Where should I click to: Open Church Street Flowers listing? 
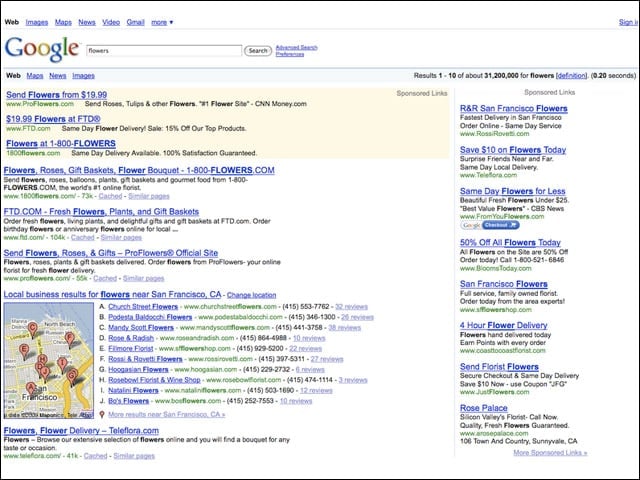click(x=143, y=307)
